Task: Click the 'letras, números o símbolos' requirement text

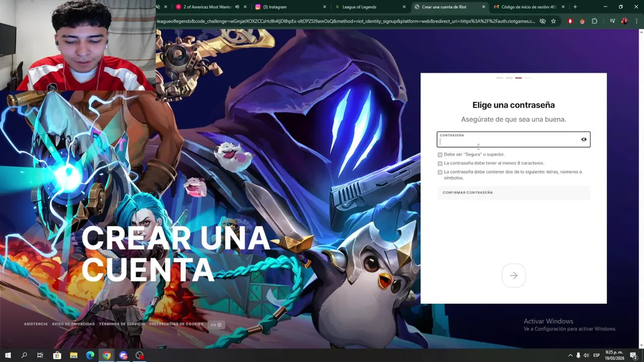Action: coord(512,174)
